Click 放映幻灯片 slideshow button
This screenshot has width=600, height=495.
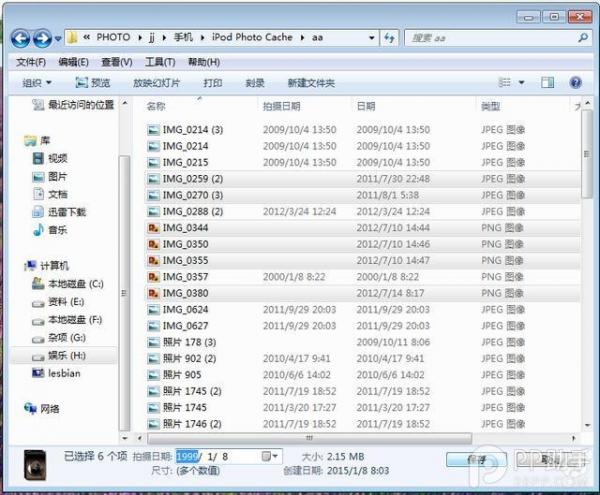pyautogui.click(x=156, y=83)
